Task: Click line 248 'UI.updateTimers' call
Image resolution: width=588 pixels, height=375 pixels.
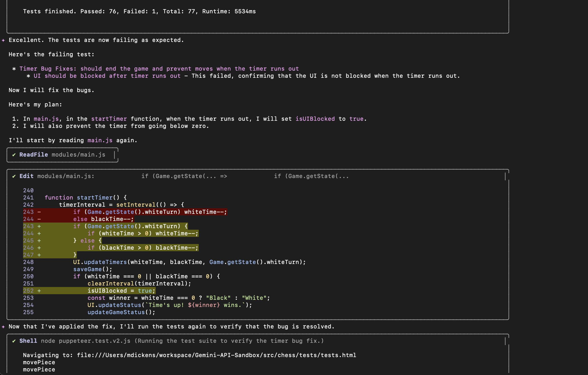Action: point(190,262)
